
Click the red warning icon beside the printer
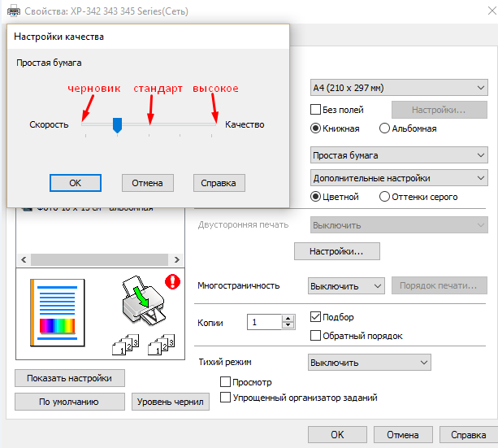tap(172, 281)
